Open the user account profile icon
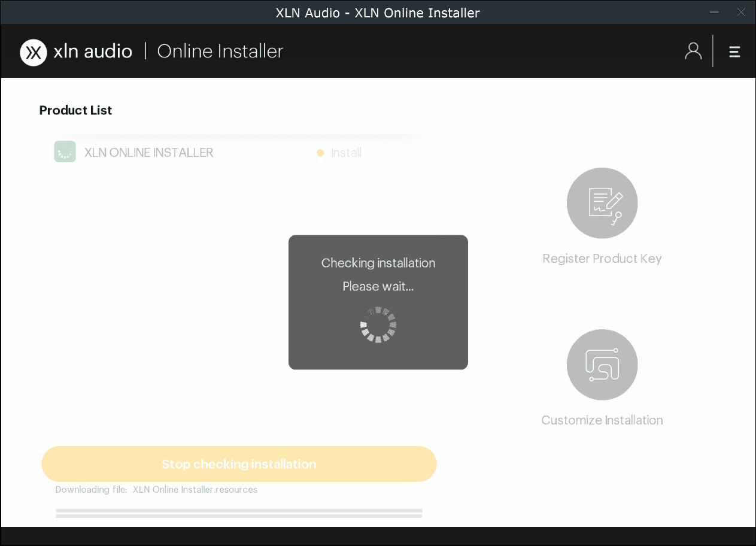 [693, 51]
